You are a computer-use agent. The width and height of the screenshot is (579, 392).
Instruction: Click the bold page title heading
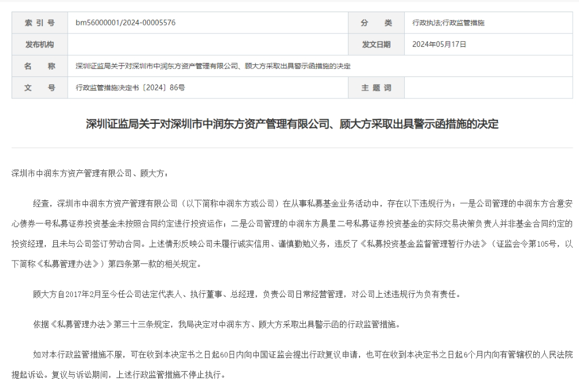(292, 124)
